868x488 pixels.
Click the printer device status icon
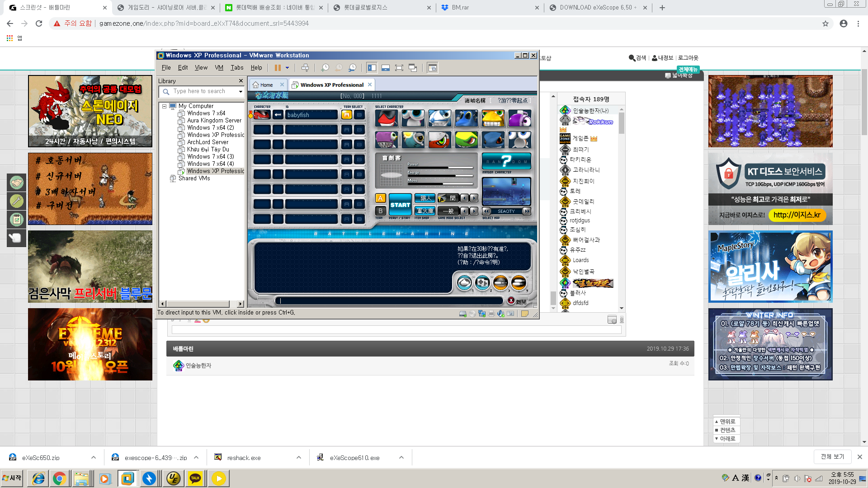click(x=491, y=314)
